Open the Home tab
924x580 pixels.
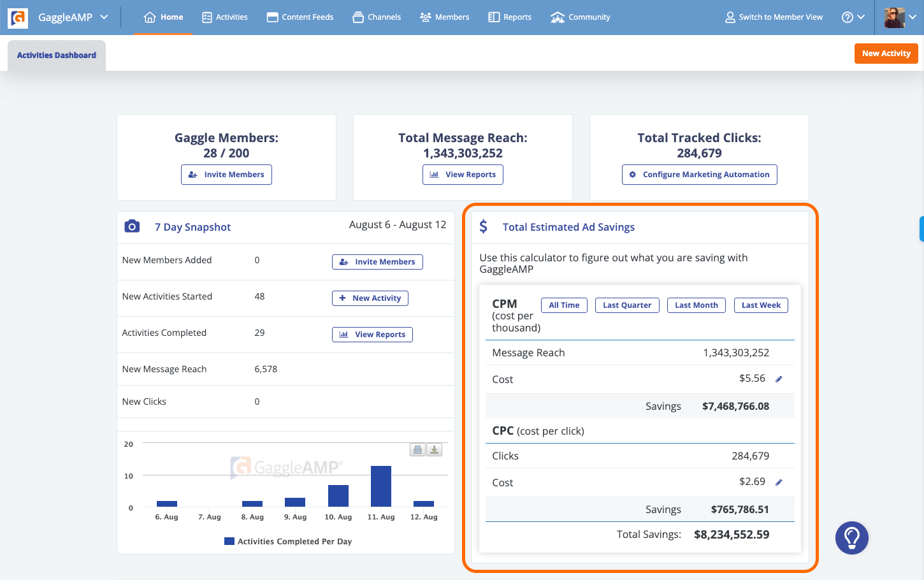[164, 17]
